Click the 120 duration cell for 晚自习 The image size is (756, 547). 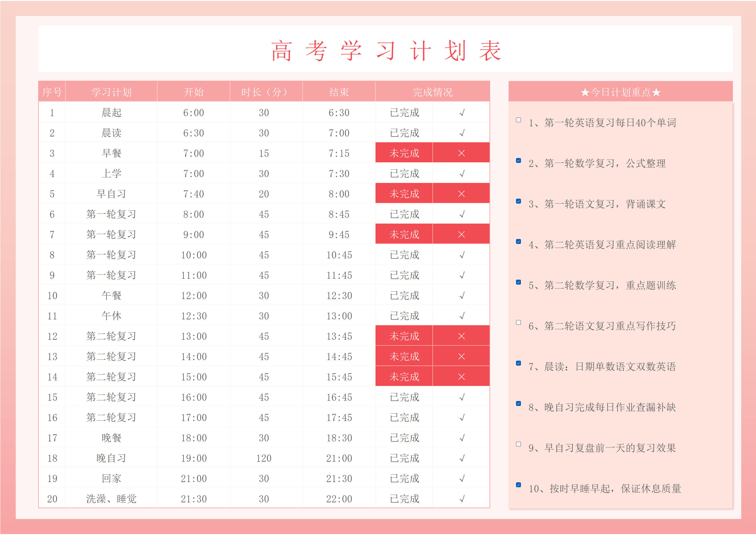tap(264, 458)
